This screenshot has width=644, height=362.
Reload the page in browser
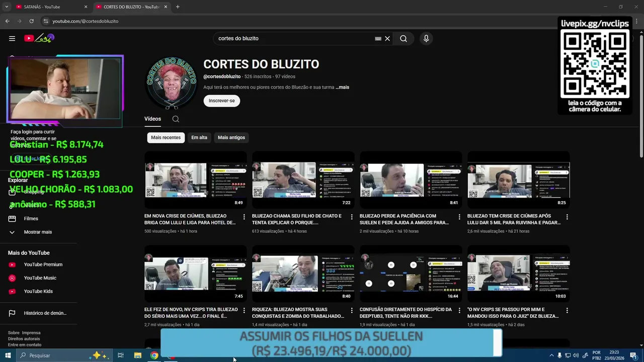pyautogui.click(x=31, y=21)
